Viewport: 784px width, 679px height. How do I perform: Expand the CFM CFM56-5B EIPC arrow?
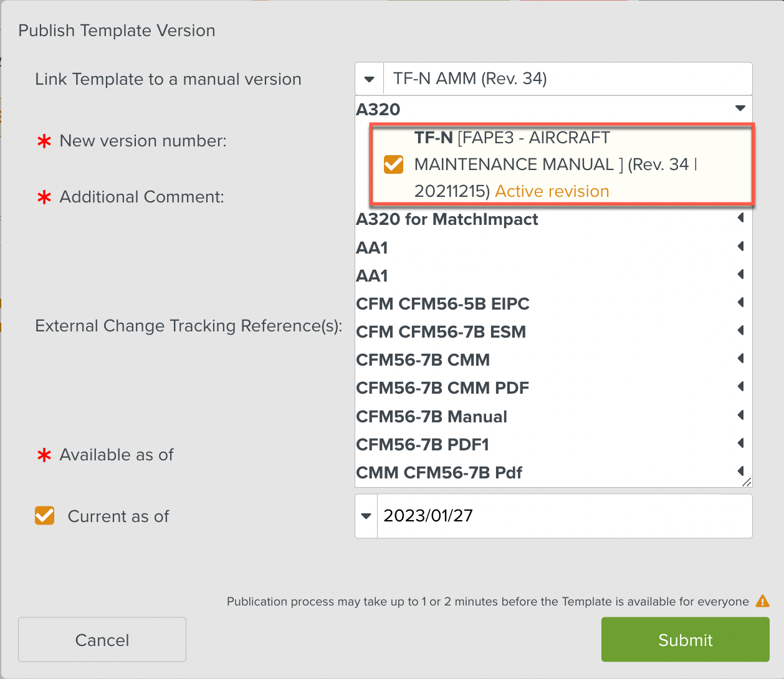coord(741,303)
